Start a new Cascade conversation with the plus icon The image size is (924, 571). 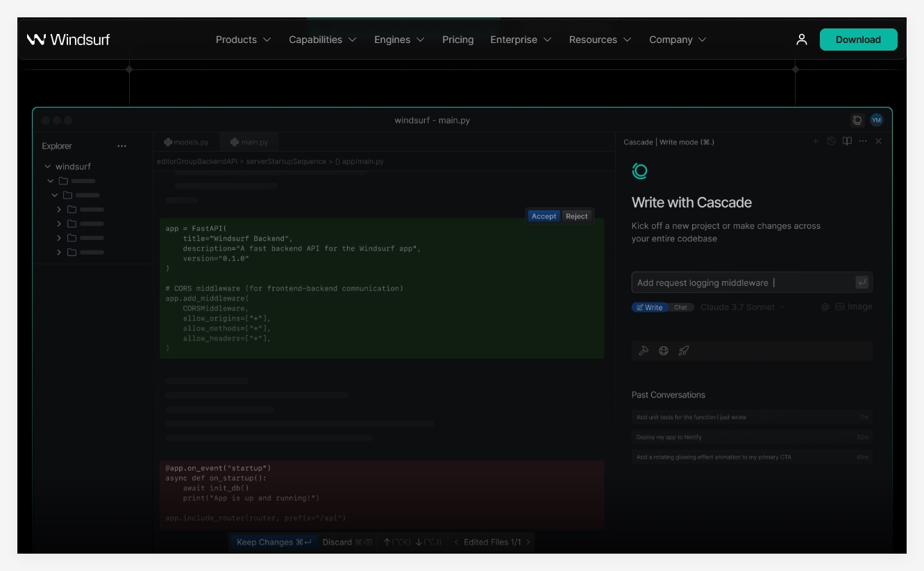[816, 141]
